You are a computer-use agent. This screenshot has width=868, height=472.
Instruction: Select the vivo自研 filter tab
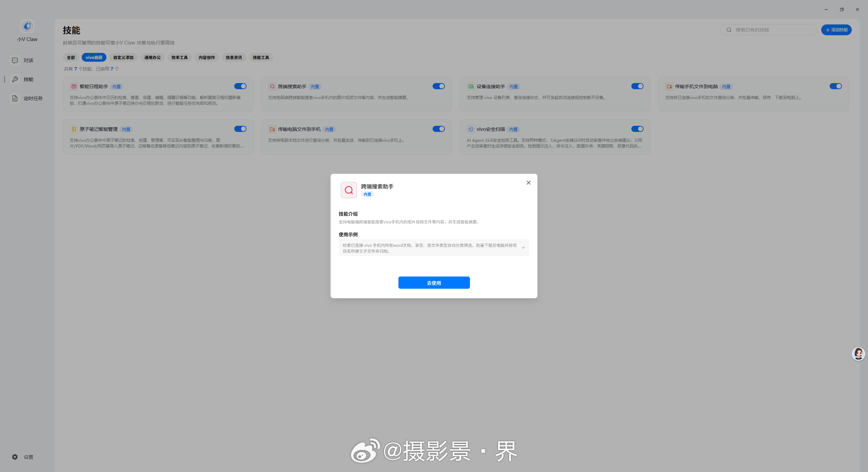pyautogui.click(x=94, y=58)
